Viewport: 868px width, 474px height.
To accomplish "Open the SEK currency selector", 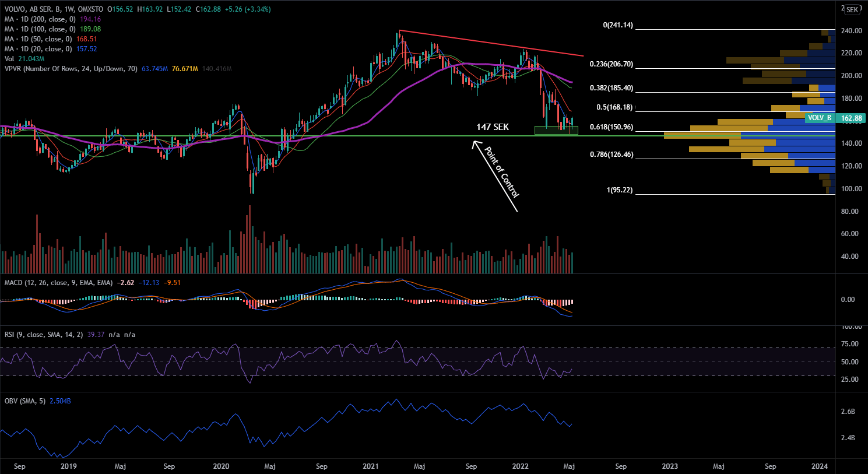I will point(852,10).
